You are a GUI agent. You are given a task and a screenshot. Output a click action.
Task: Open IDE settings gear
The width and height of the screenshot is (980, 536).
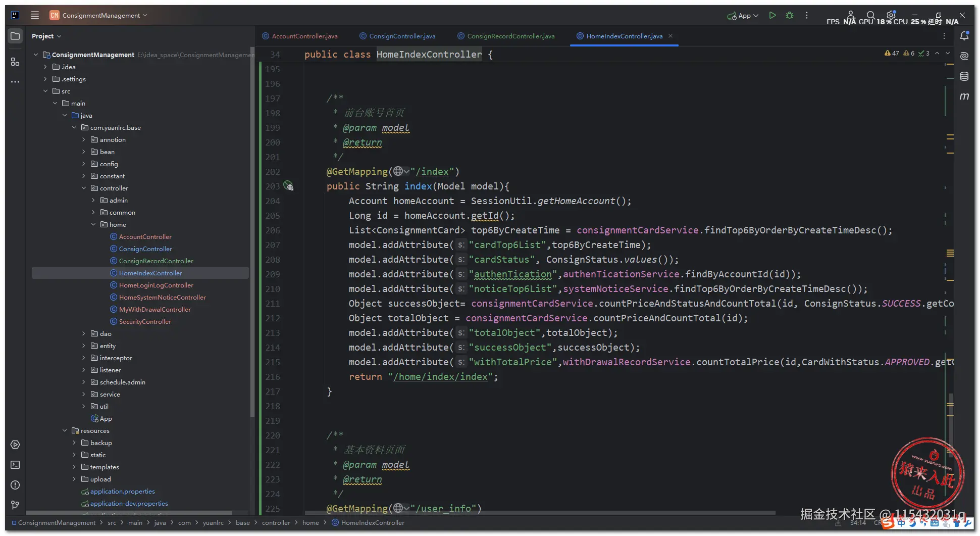(891, 15)
